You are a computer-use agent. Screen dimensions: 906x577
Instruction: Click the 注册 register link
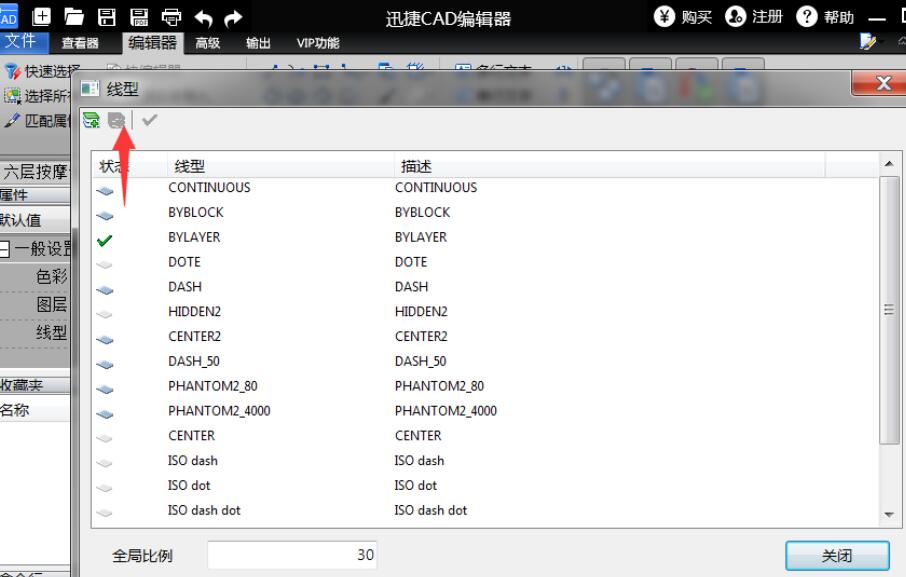pos(767,17)
